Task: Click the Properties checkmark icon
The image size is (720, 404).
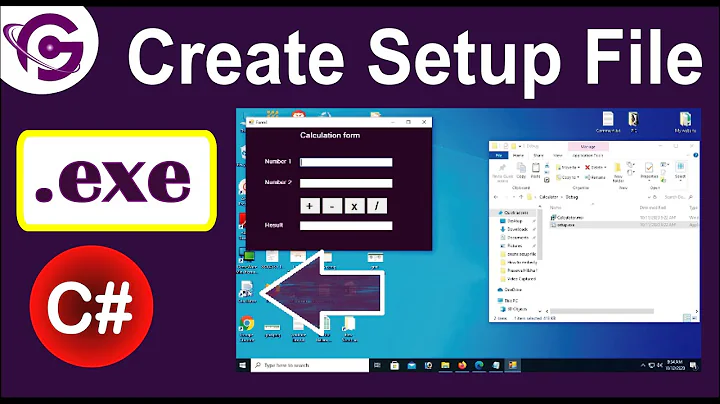Action: coord(649,168)
